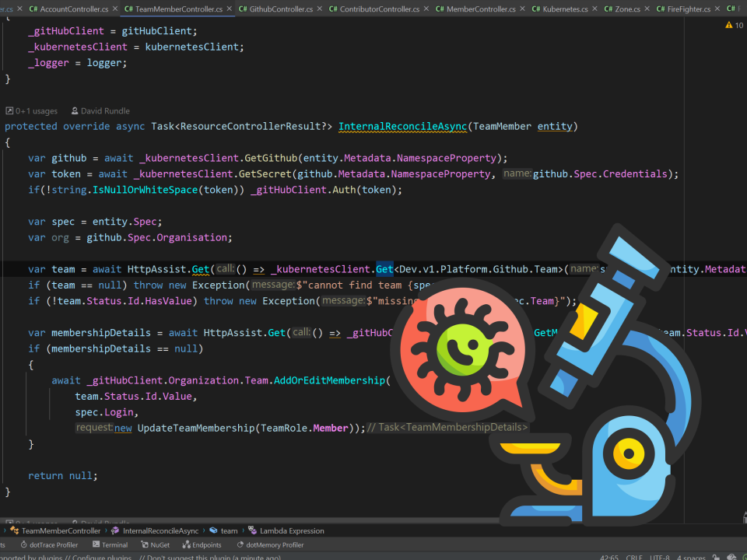This screenshot has width=747, height=560.
Task: Open the FireFighter.cs tab
Action: 689,9
